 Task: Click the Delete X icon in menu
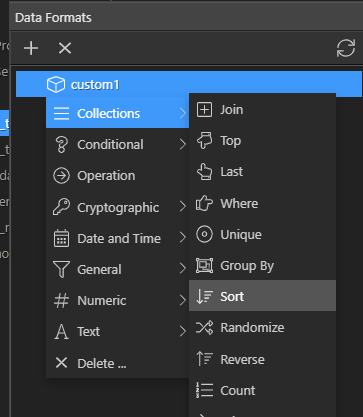[x=61, y=363]
